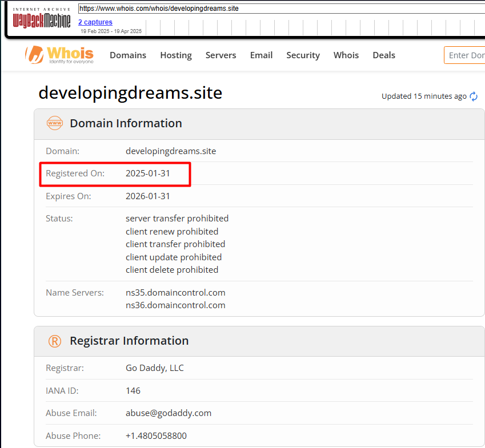Click the www Domain Information icon
Viewport: 485px width, 448px height.
[55, 123]
